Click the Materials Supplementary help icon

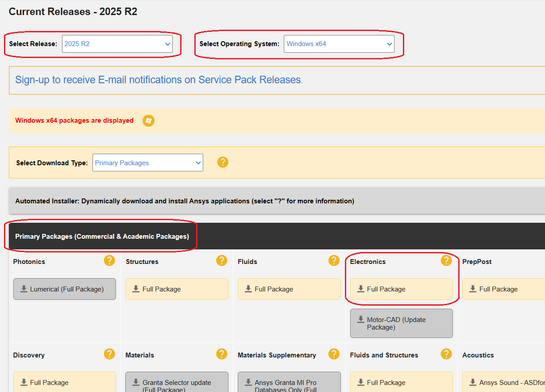click(334, 354)
